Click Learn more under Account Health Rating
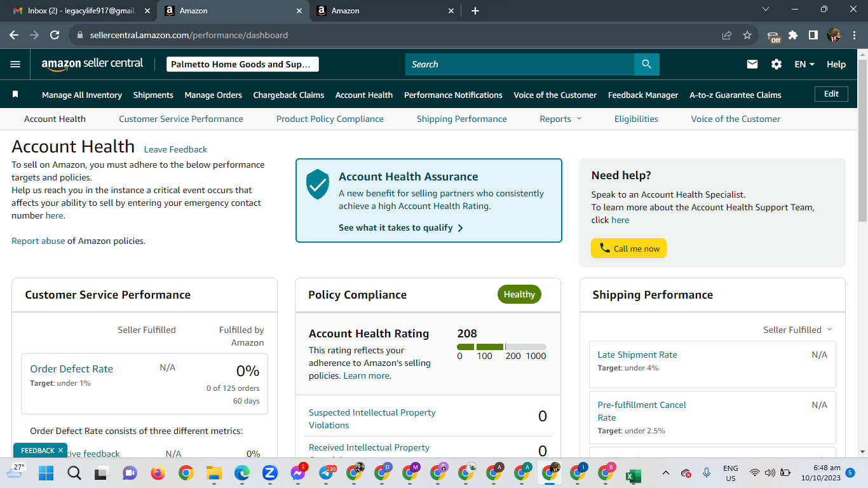Image resolution: width=868 pixels, height=488 pixels. 366,376
